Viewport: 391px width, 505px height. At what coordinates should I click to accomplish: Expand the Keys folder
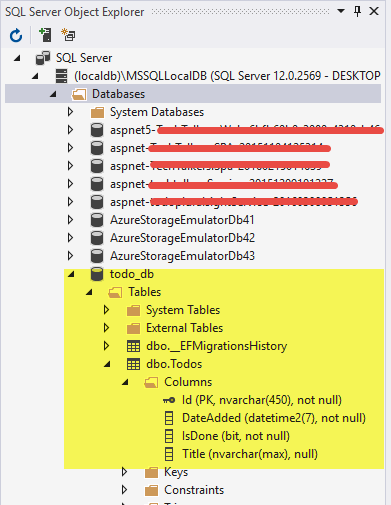124,472
